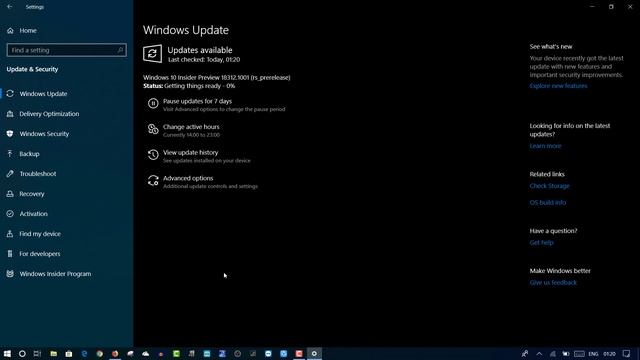Click Explore new features link

[558, 86]
